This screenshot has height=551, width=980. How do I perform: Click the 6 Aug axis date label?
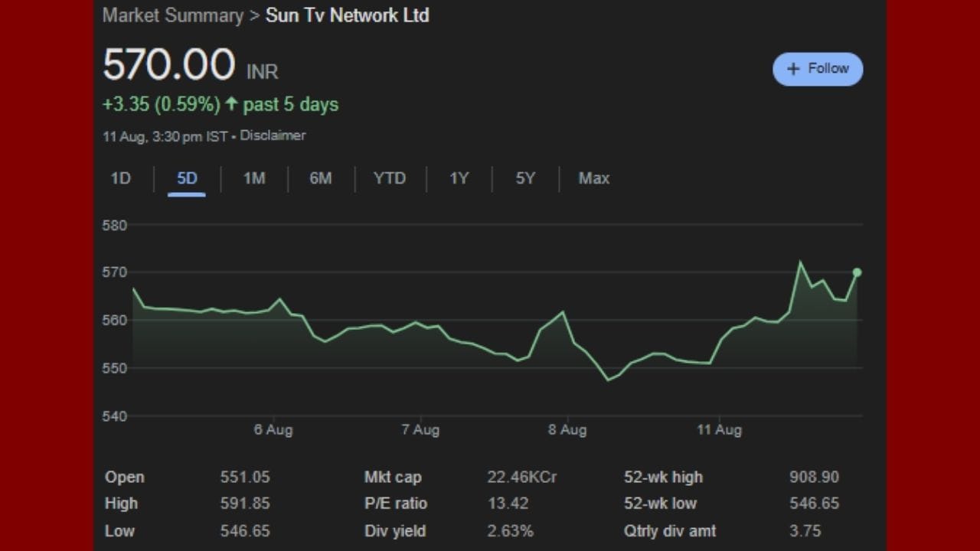(273, 430)
